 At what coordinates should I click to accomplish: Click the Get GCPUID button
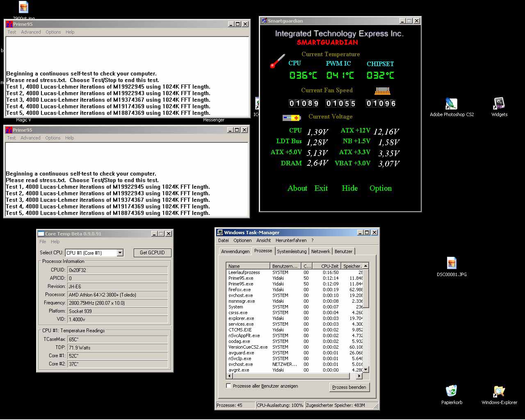tap(152, 253)
